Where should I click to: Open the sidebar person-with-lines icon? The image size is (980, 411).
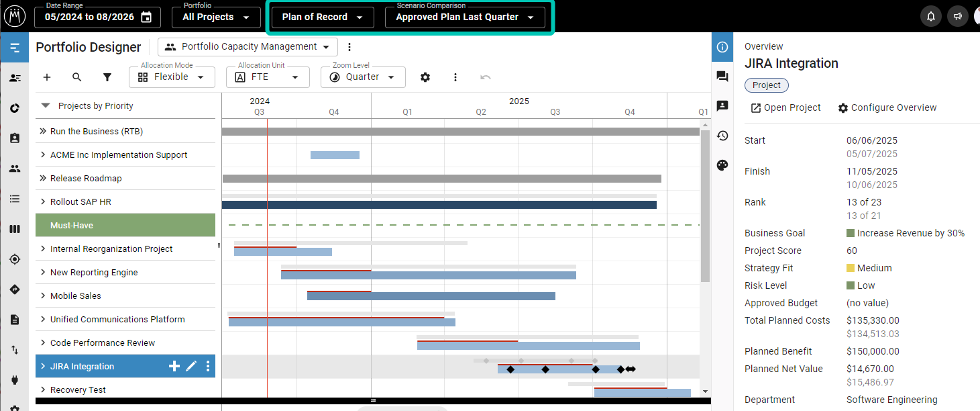pos(15,78)
